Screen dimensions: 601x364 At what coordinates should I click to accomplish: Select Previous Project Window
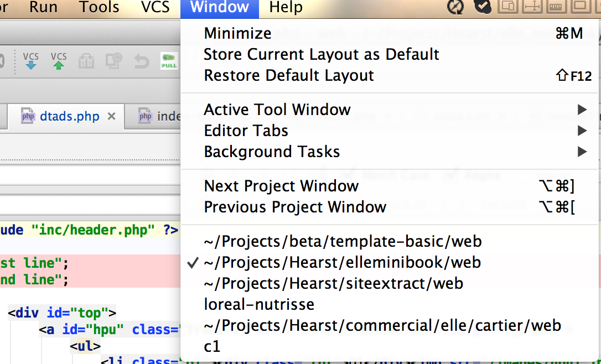tap(390, 207)
